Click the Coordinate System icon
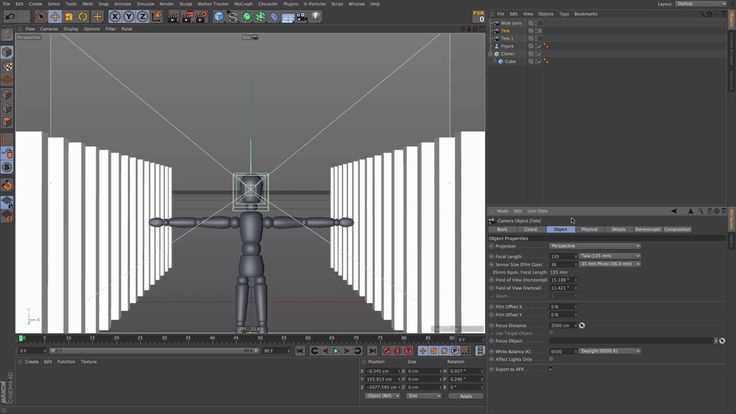736x414 pixels. coord(156,17)
